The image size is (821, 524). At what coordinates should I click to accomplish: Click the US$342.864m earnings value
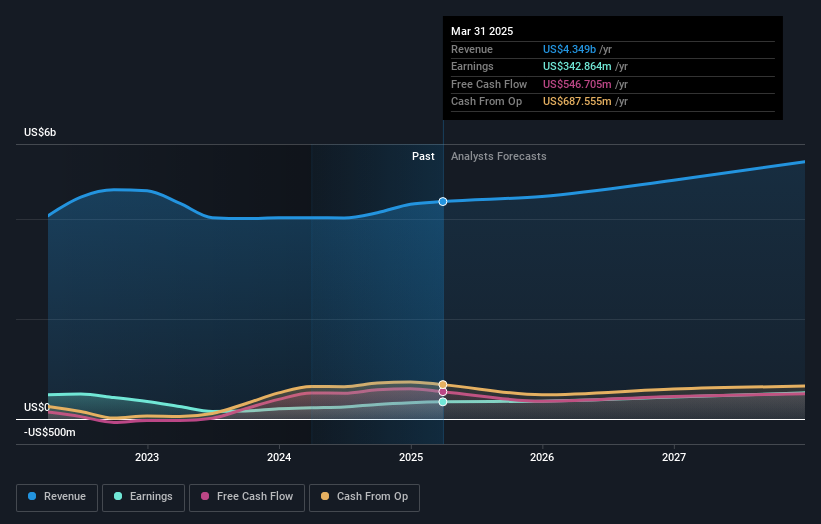[577, 66]
